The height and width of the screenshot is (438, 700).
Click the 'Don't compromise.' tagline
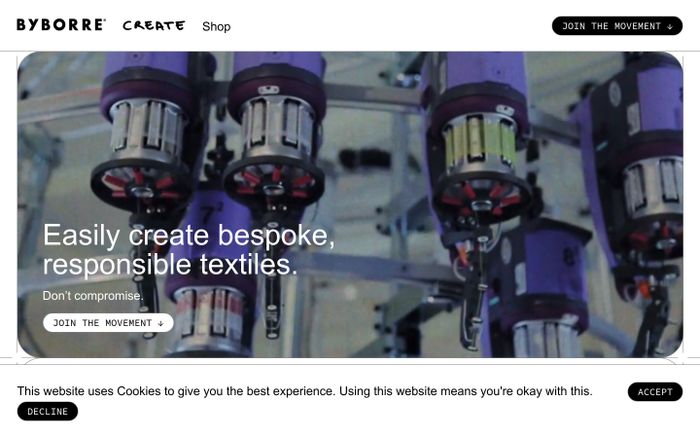[93, 296]
